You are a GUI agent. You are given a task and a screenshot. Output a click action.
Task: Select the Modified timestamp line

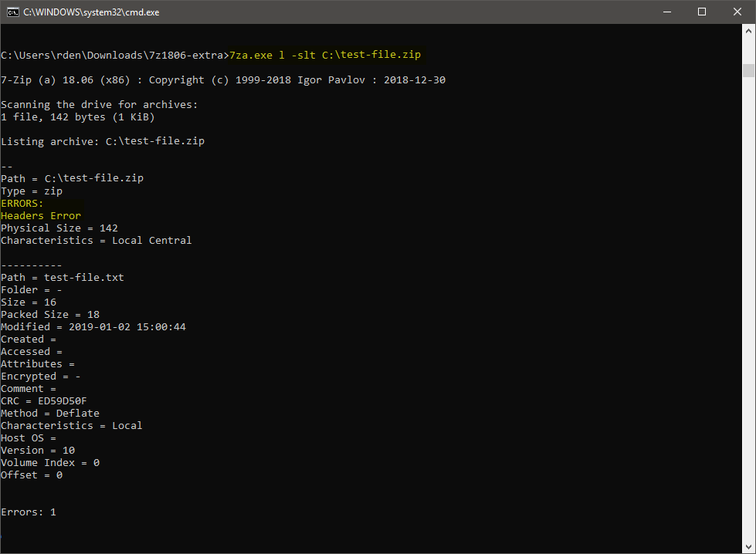point(93,326)
